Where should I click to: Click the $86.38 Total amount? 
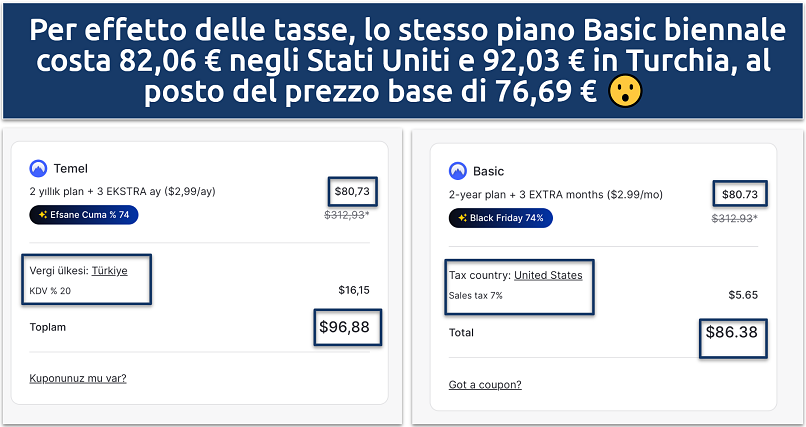731,332
